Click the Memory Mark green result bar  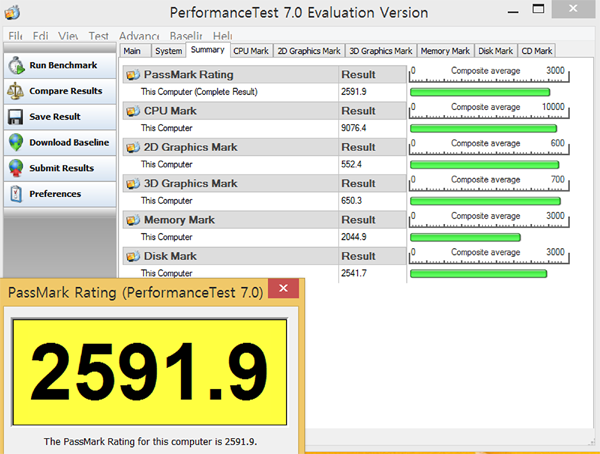(465, 237)
